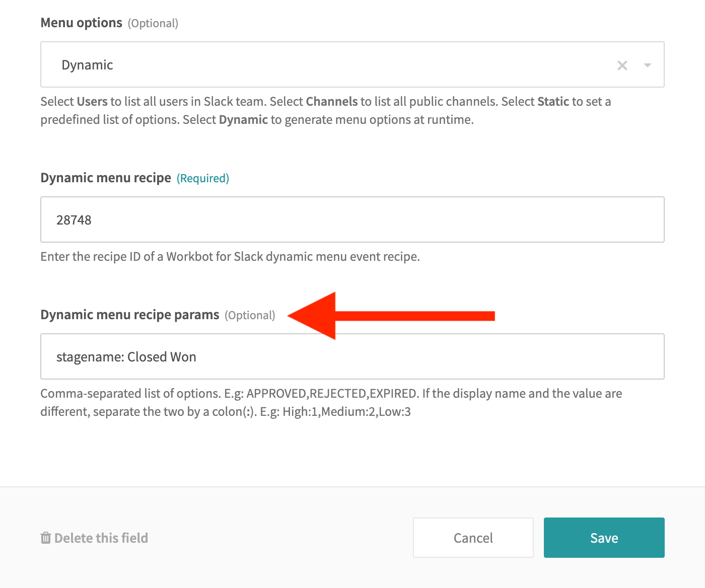Click the Dynamic menu recipe params label
Image resolution: width=705 pixels, height=588 pixels.
click(x=129, y=314)
